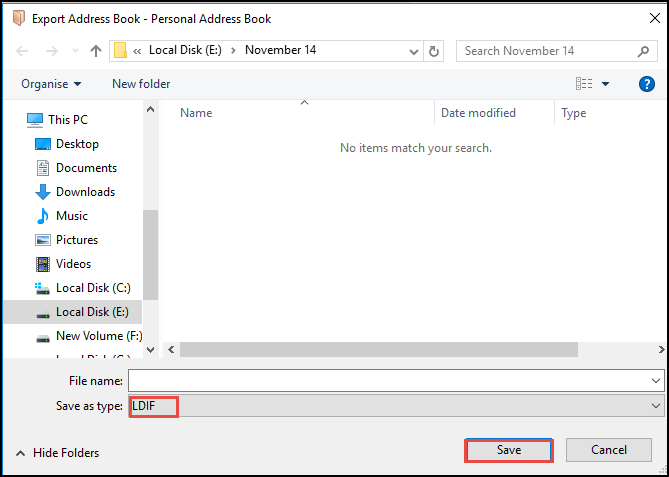
Task: Expand the File name dropdown arrow
Action: pyautogui.click(x=656, y=381)
